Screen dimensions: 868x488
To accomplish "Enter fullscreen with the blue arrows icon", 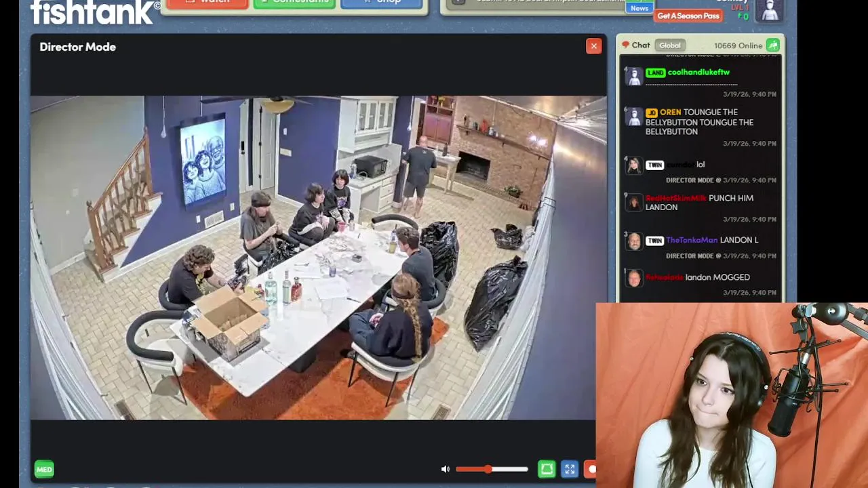I will [x=570, y=469].
